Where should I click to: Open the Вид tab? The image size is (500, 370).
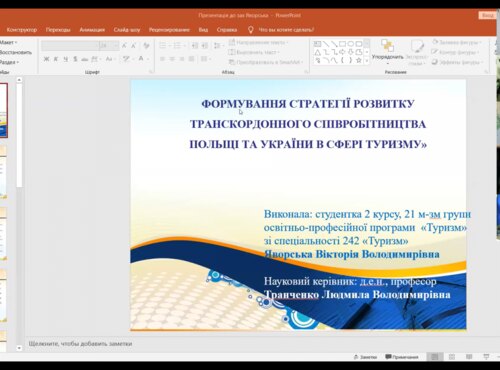203,30
